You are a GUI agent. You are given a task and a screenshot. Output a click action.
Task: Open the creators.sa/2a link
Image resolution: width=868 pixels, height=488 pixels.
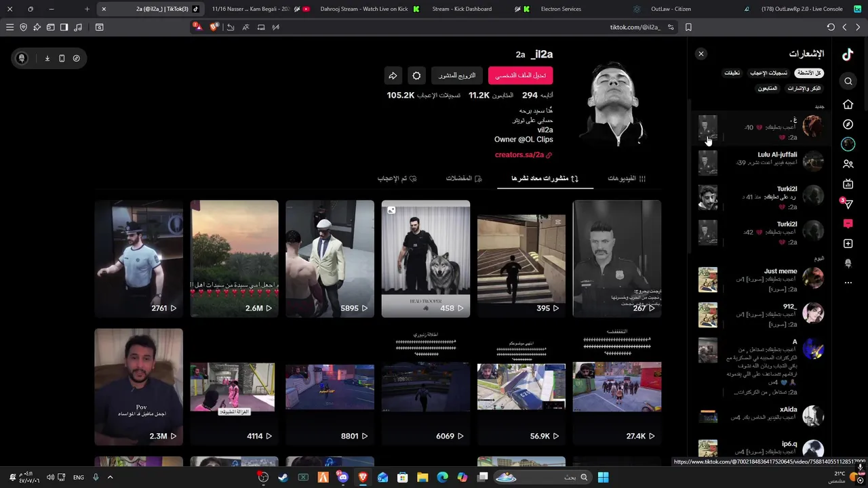click(x=524, y=155)
